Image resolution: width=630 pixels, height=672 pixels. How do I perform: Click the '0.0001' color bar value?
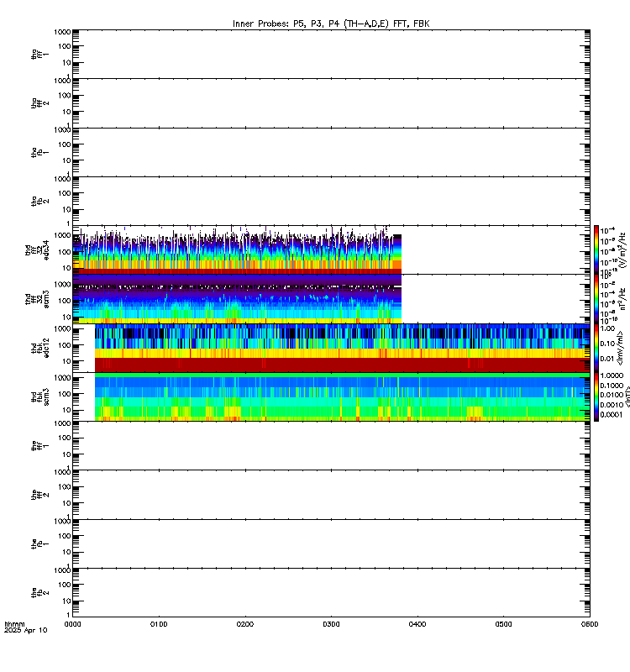[x=612, y=414]
